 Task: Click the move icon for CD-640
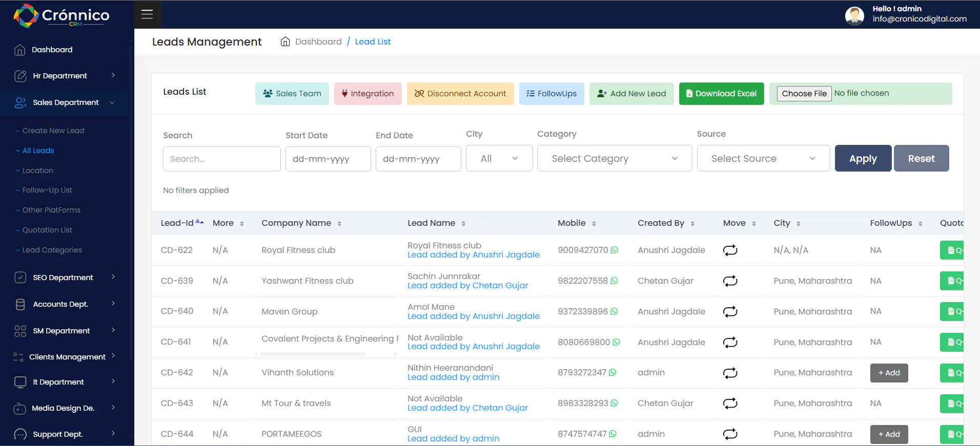click(x=730, y=311)
